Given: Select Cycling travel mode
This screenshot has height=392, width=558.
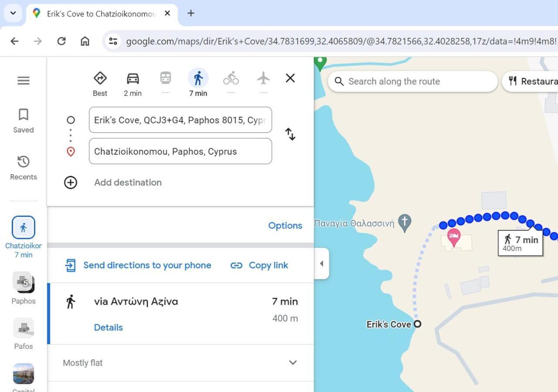Looking at the screenshot, I should (x=231, y=83).
